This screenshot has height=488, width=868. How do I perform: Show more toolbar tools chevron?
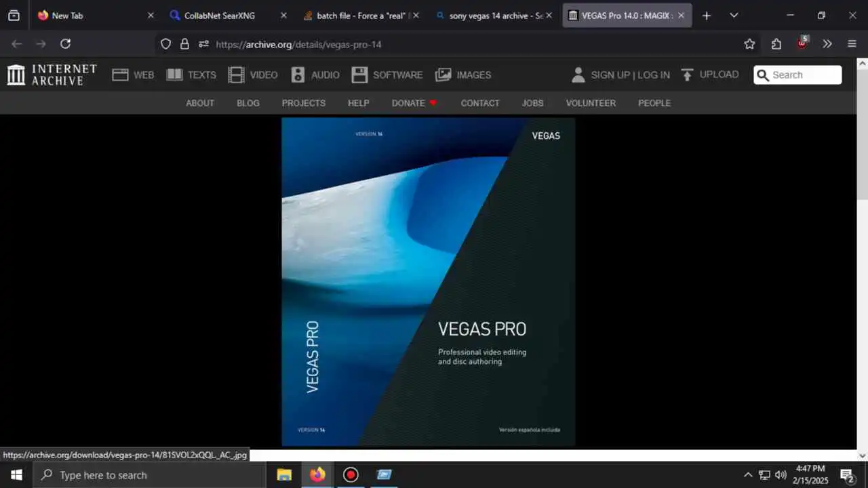tap(827, 44)
